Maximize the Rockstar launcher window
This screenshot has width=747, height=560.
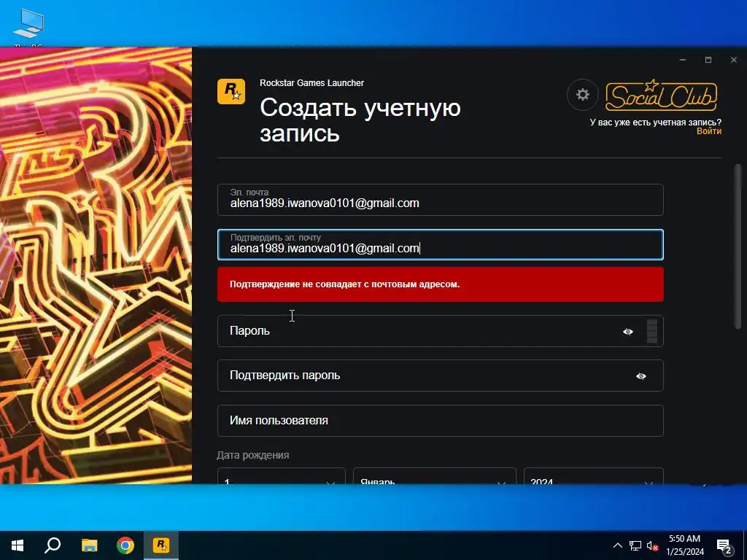(708, 60)
